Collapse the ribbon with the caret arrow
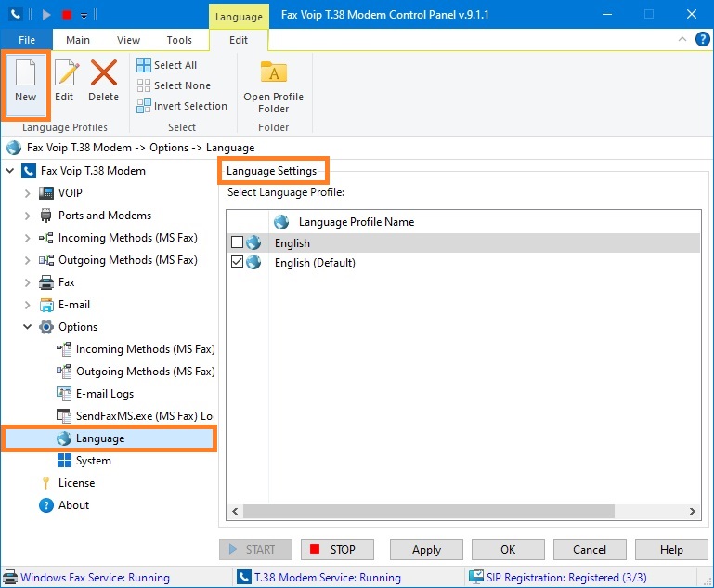Image resolution: width=714 pixels, height=588 pixels. pyautogui.click(x=682, y=39)
